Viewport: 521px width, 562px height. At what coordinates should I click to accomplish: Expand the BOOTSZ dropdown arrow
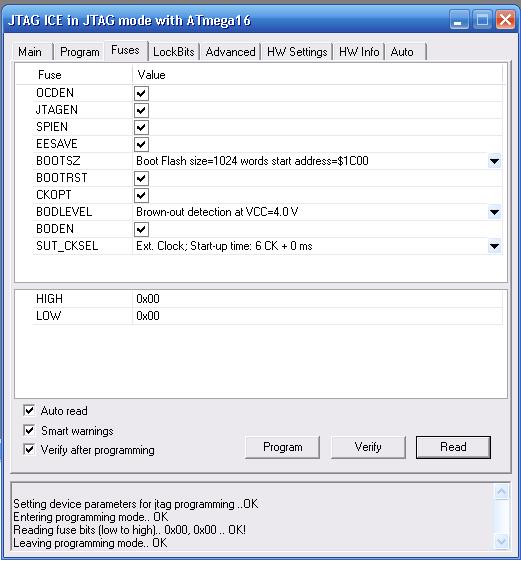(x=494, y=161)
